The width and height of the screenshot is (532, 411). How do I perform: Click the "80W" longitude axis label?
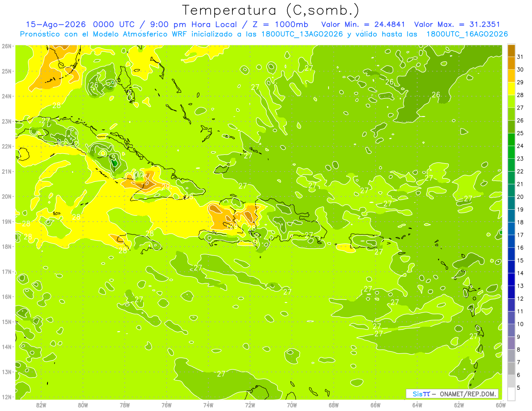(x=82, y=405)
